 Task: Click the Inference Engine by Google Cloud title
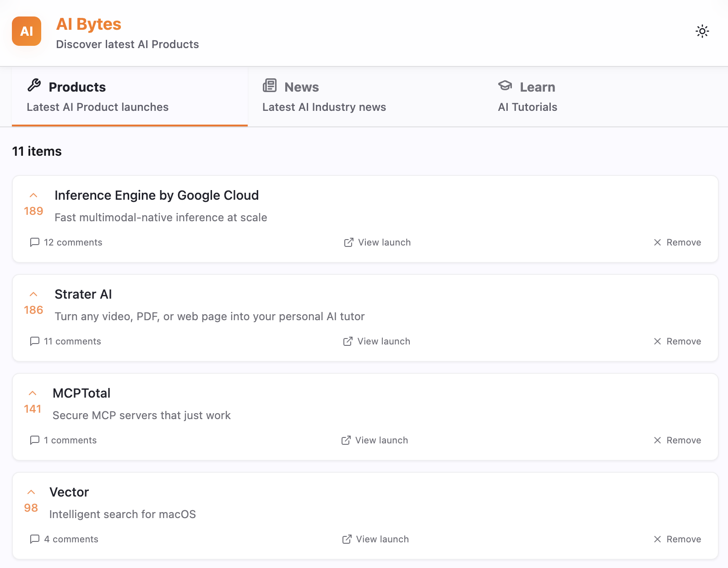(157, 195)
